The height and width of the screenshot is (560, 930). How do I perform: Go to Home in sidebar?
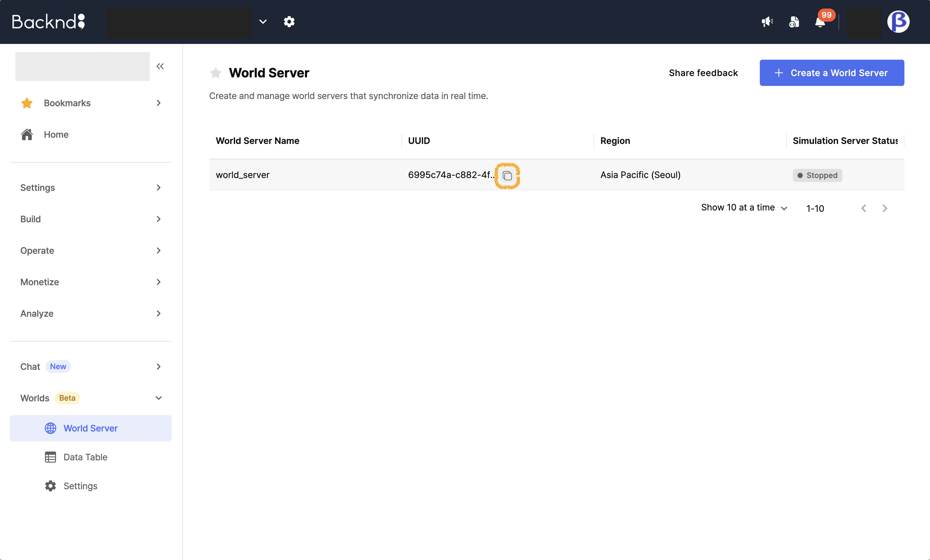click(x=56, y=135)
